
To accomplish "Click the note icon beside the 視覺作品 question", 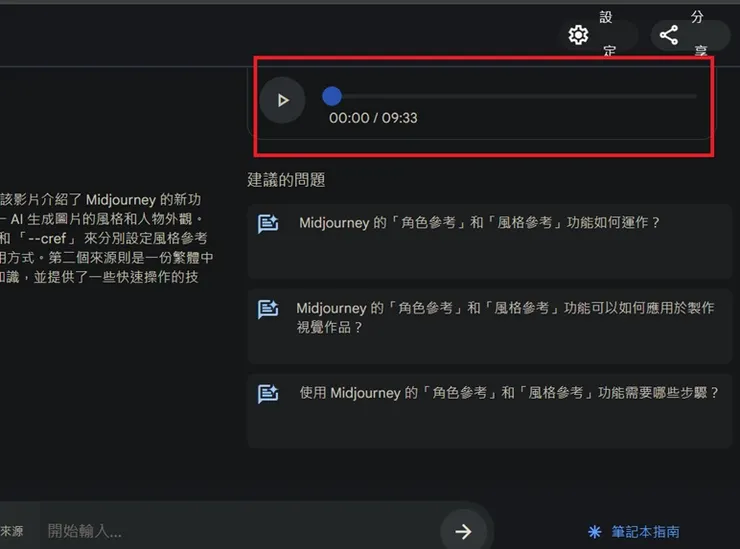I will tap(268, 309).
